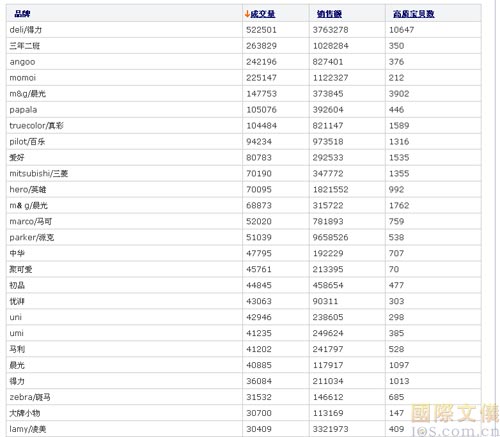Click the 3763278 sales value
The height and width of the screenshot is (437, 500).
[331, 30]
